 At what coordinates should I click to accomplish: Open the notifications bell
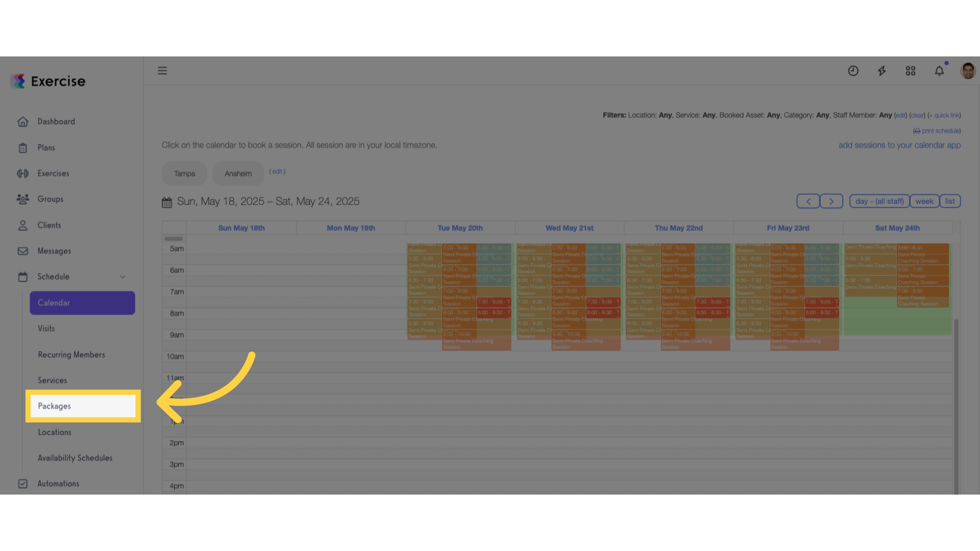(x=939, y=71)
